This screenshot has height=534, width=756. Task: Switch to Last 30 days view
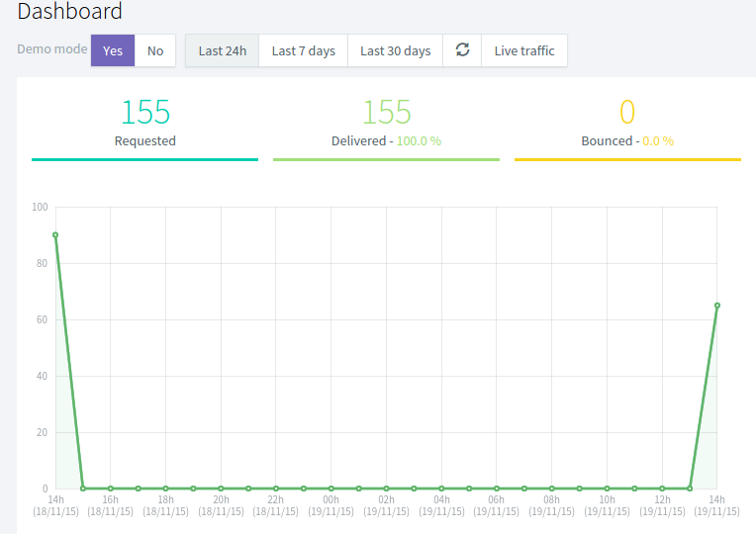click(x=396, y=50)
